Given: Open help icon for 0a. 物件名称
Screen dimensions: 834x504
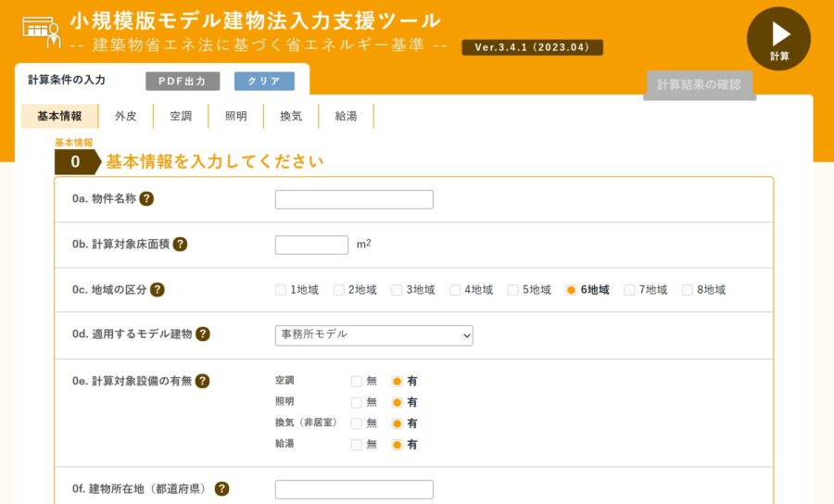Looking at the screenshot, I should pos(146,199).
